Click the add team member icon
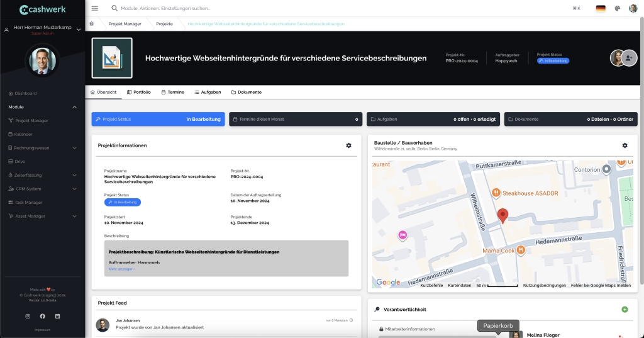Viewport: 644px width, 338px height. [628, 58]
